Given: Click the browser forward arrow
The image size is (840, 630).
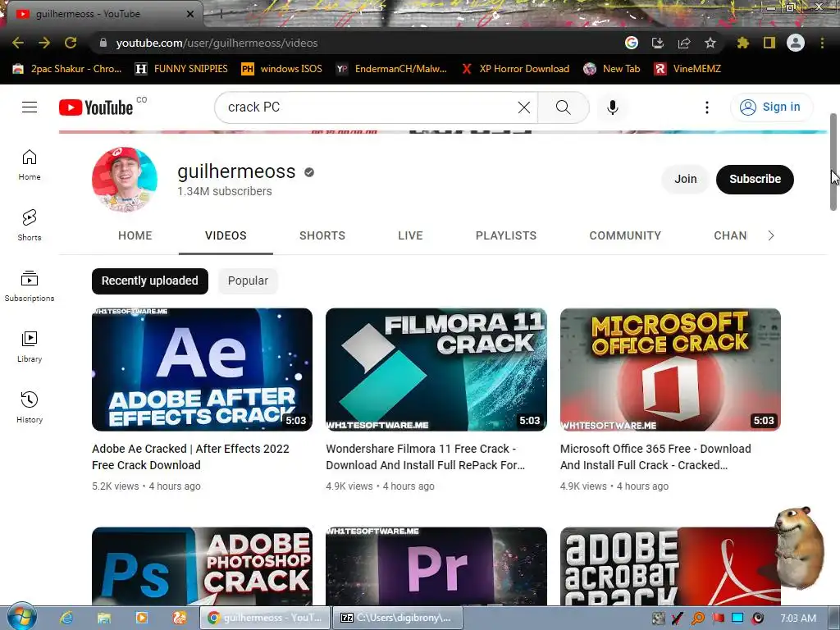Looking at the screenshot, I should (x=44, y=43).
